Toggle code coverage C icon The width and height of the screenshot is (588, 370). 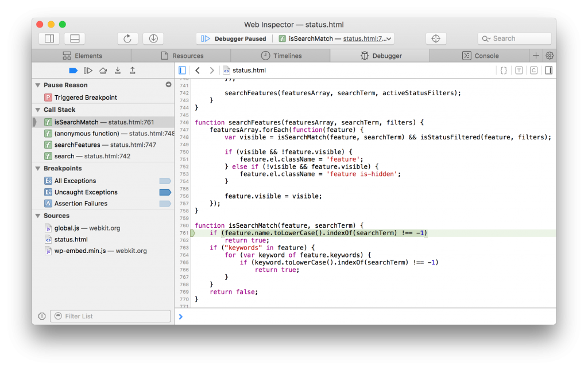(533, 71)
